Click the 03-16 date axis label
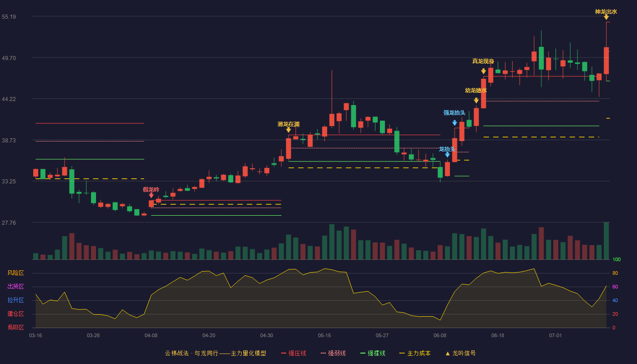 (35, 335)
